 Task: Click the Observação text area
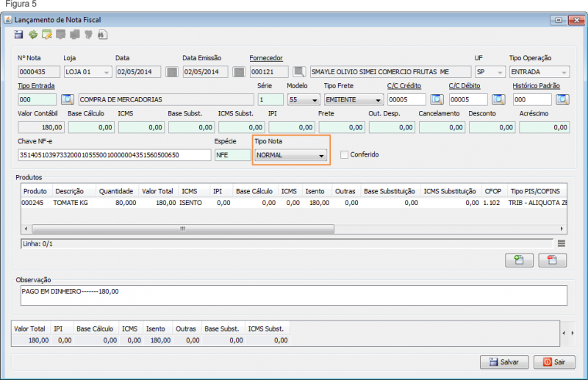(x=293, y=295)
